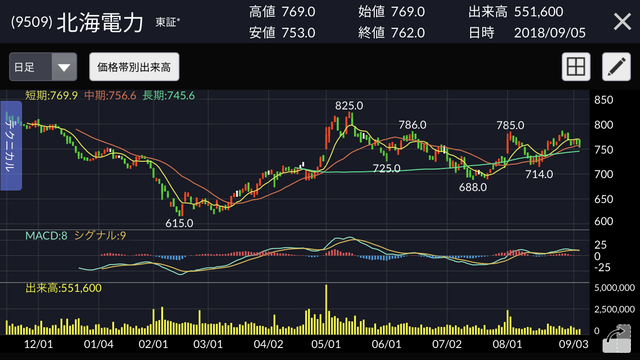640x360 pixels.
Task: Close the chart with the X icon
Action: 622,21
